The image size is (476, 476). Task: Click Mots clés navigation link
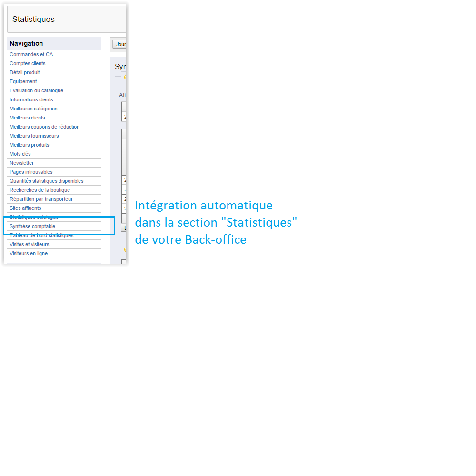(20, 154)
